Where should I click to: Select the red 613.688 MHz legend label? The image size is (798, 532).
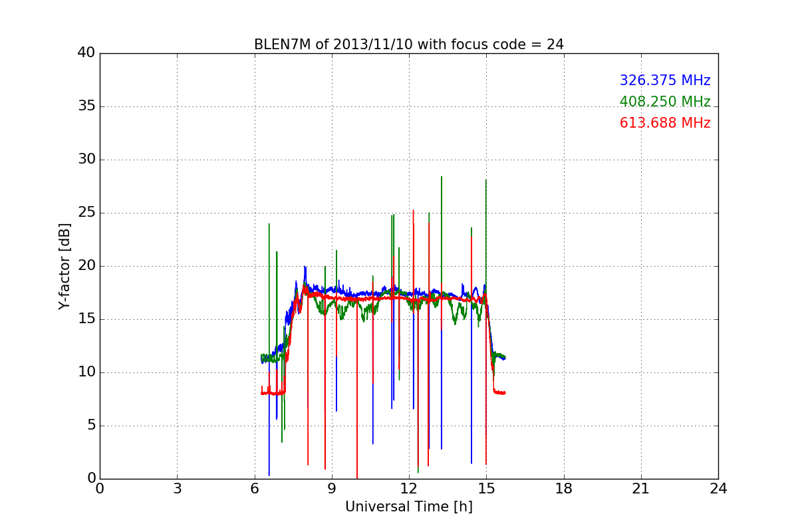tap(665, 123)
